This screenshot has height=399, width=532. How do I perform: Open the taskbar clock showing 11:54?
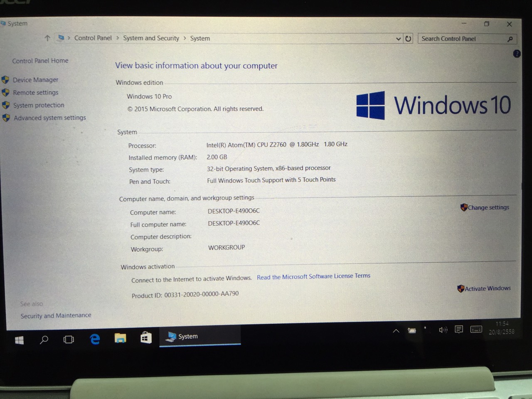[x=502, y=328]
